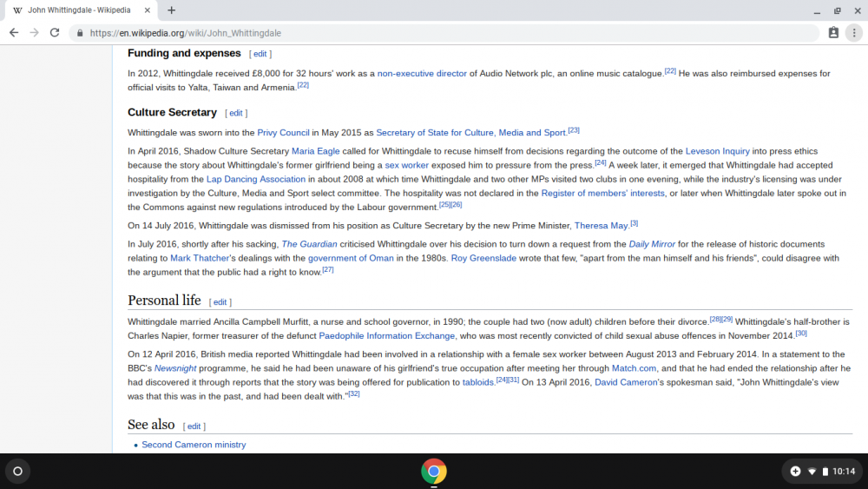Click the browser back arrow
Screen dimensions: 868x489
14,33
